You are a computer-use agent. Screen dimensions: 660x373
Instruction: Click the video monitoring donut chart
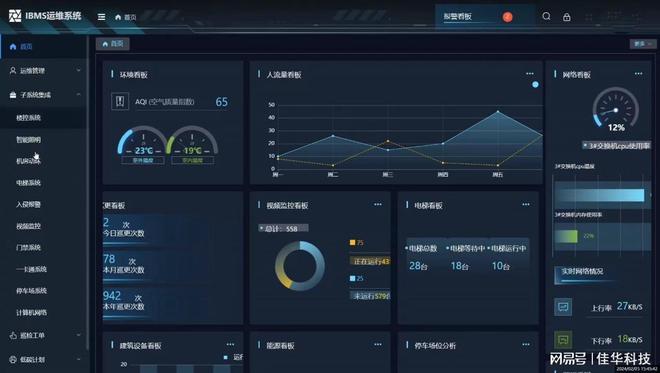pyautogui.click(x=300, y=266)
